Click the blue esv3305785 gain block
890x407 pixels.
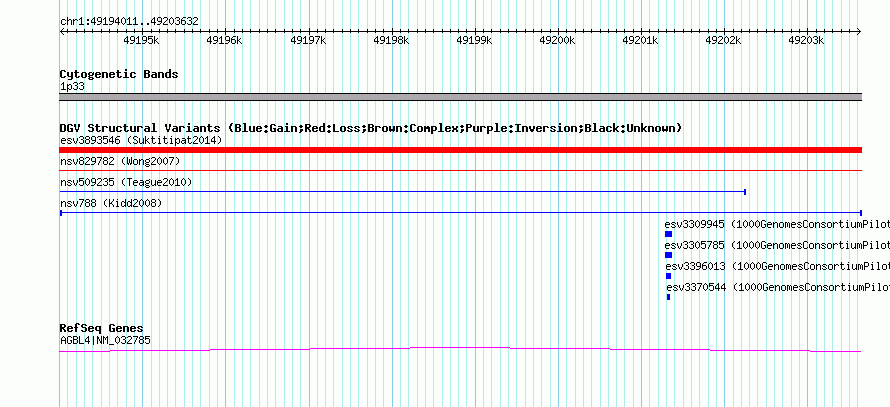click(x=668, y=255)
